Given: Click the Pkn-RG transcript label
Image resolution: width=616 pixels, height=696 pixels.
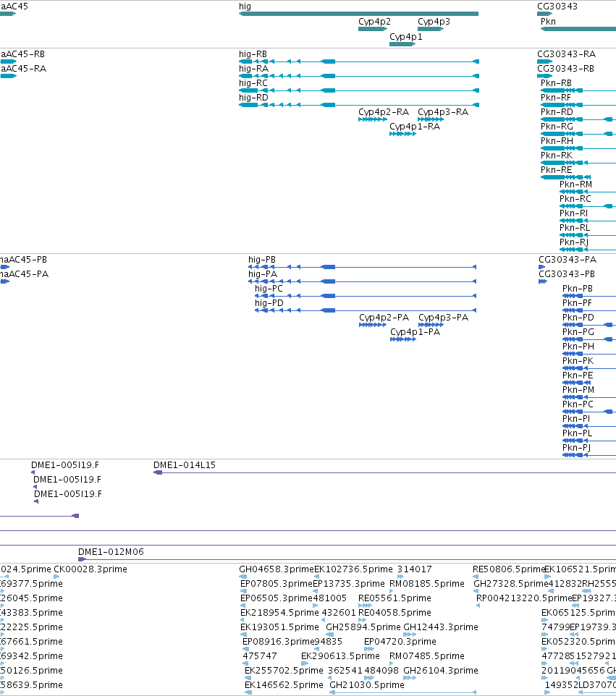Looking at the screenshot, I should (557, 127).
